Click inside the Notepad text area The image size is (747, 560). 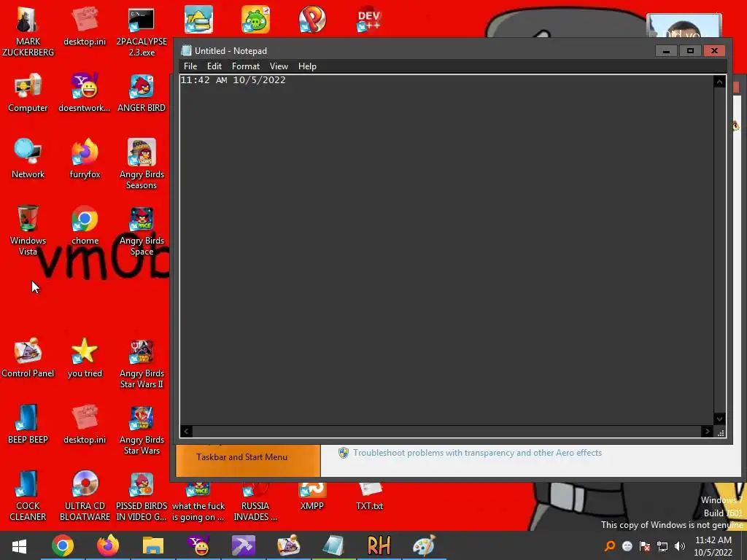click(x=447, y=250)
